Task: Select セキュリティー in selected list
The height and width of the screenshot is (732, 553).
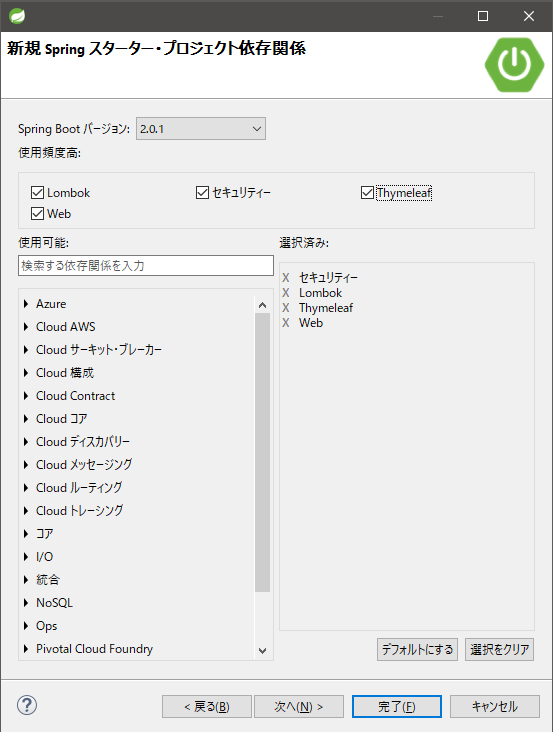Action: pyautogui.click(x=328, y=278)
